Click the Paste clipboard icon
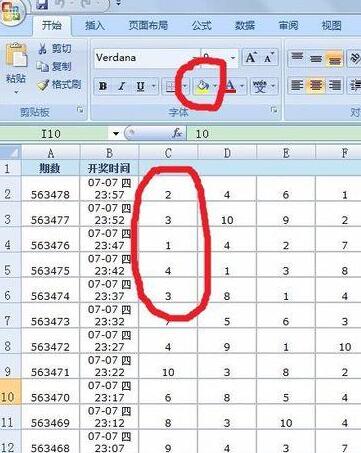This screenshot has width=361, height=453. pyautogui.click(x=16, y=55)
